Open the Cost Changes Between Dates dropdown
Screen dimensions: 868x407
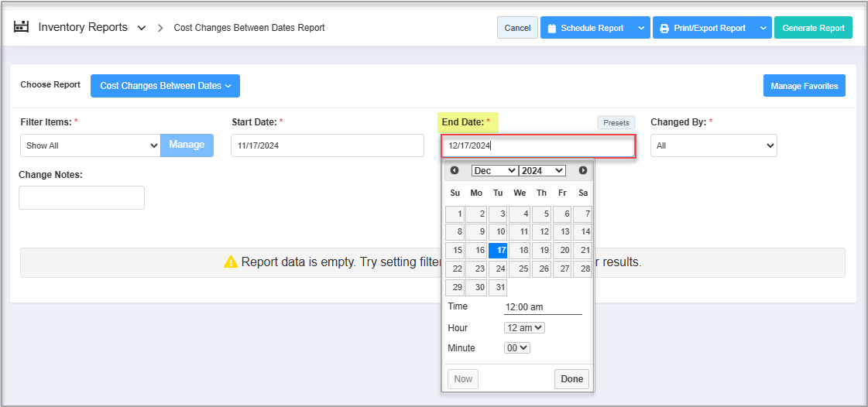click(x=165, y=86)
